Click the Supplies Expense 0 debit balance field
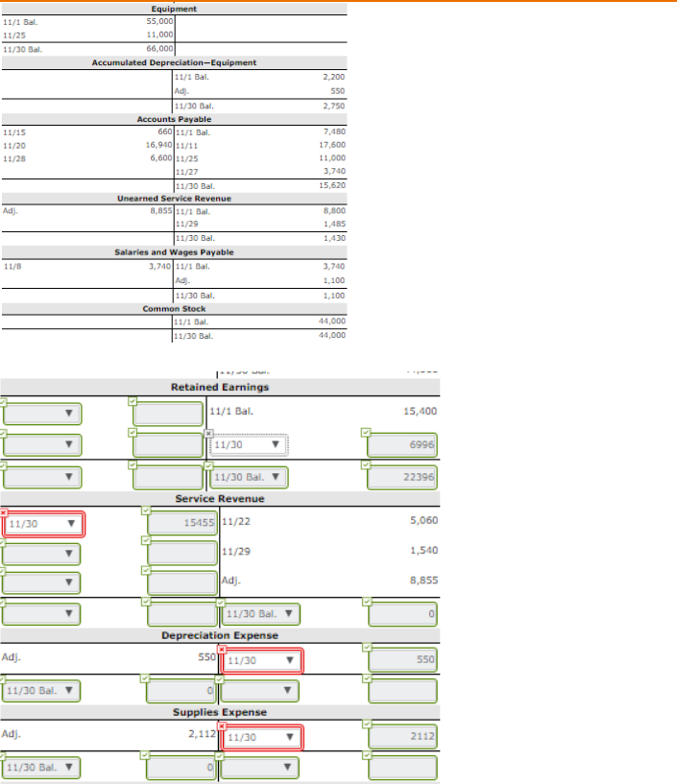Viewport: 677px width, 784px height. coord(181,768)
